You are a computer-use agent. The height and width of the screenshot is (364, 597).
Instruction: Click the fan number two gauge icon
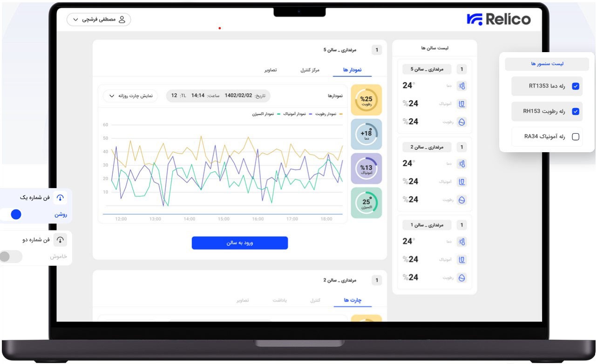(60, 240)
